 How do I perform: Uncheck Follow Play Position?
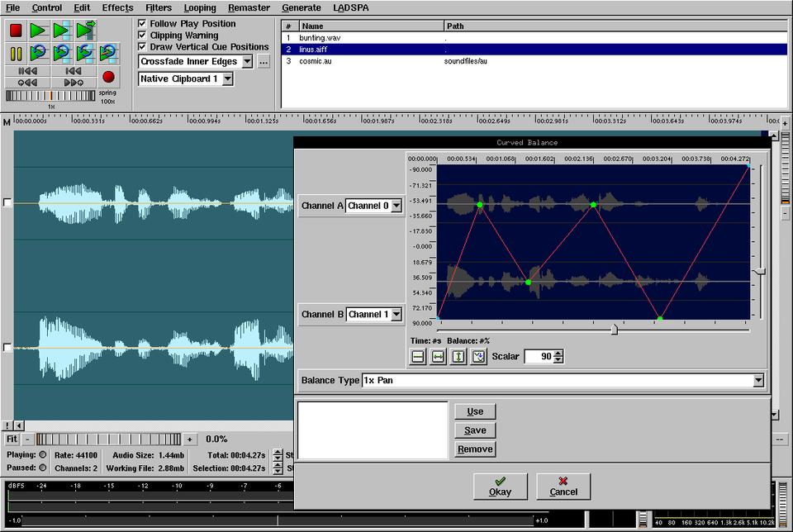[x=142, y=24]
